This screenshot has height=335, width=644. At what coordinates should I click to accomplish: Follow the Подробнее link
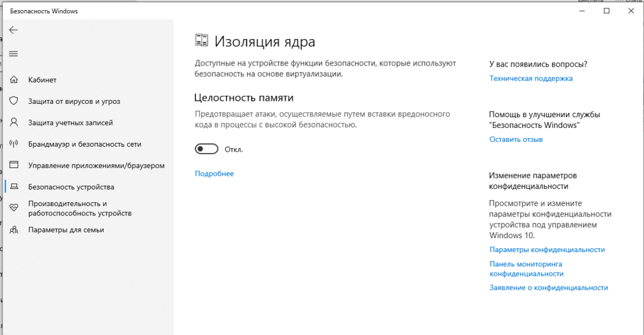point(214,173)
